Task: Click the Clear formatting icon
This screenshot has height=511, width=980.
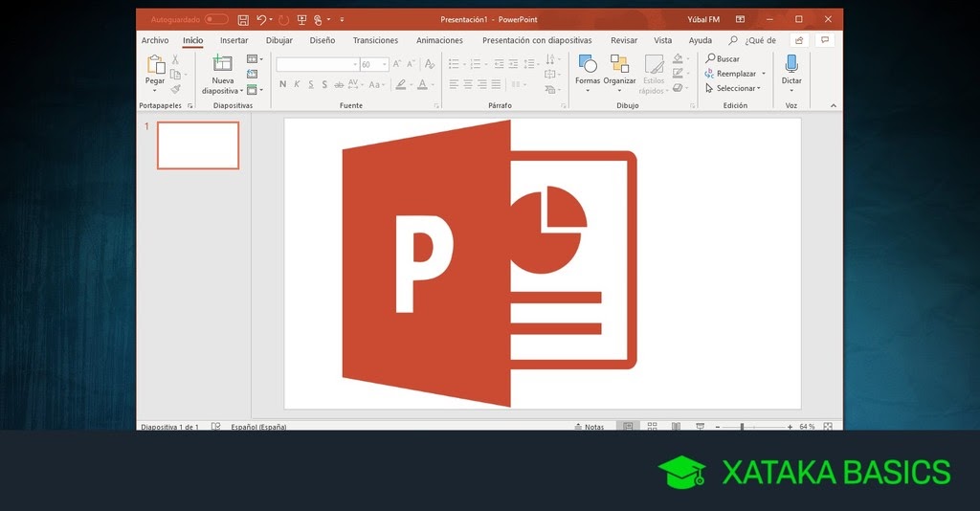Action: coord(430,64)
